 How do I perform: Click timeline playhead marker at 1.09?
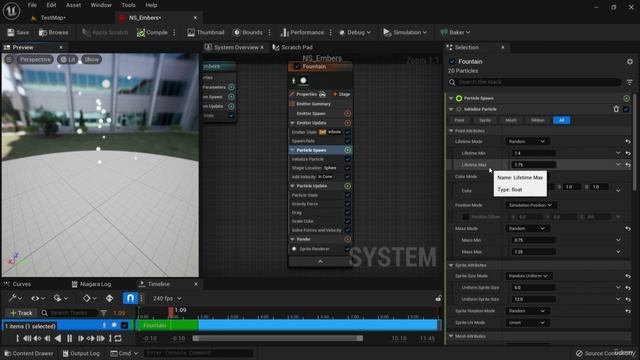click(171, 312)
